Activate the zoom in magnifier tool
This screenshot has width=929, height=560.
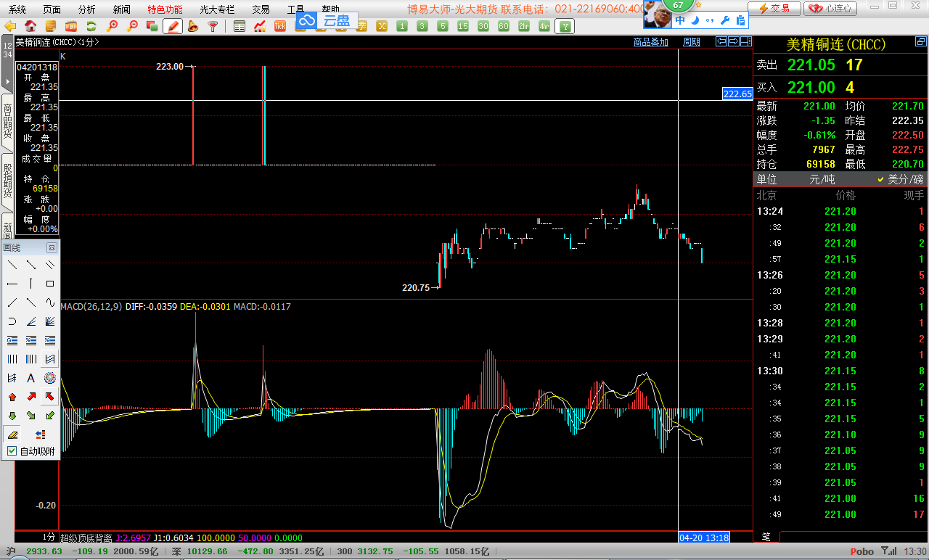[112, 24]
